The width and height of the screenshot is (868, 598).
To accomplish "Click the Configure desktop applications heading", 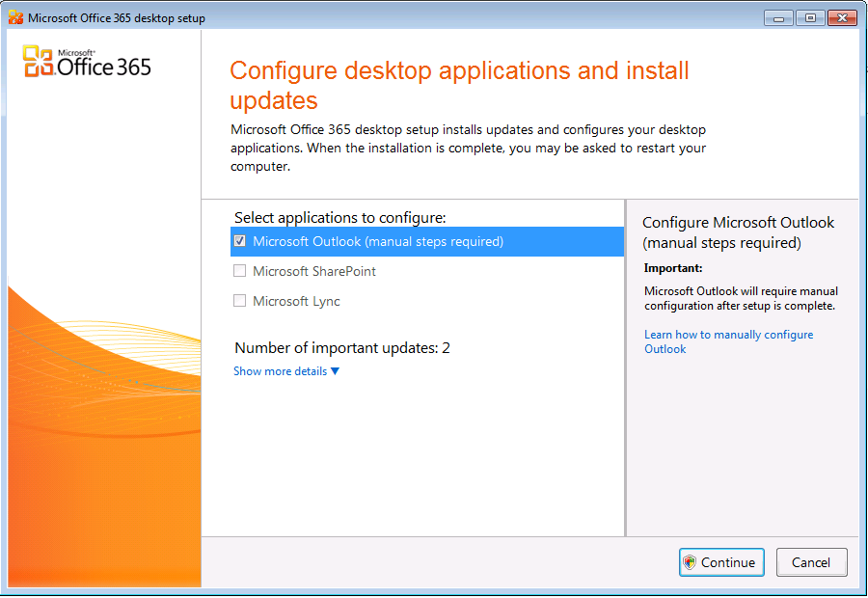I will pos(459,85).
